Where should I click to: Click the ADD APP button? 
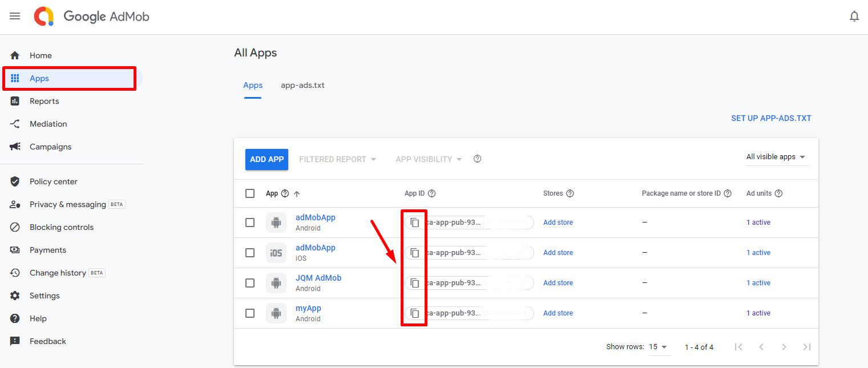267,159
